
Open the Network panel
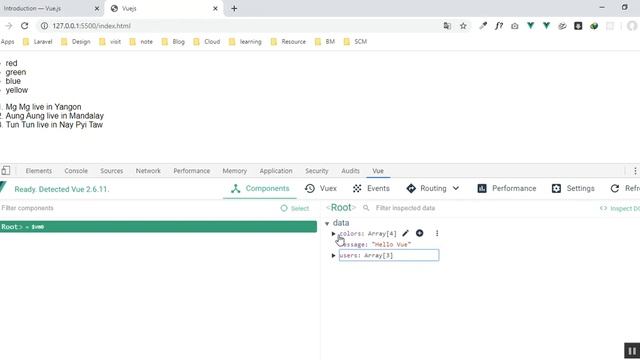click(148, 171)
